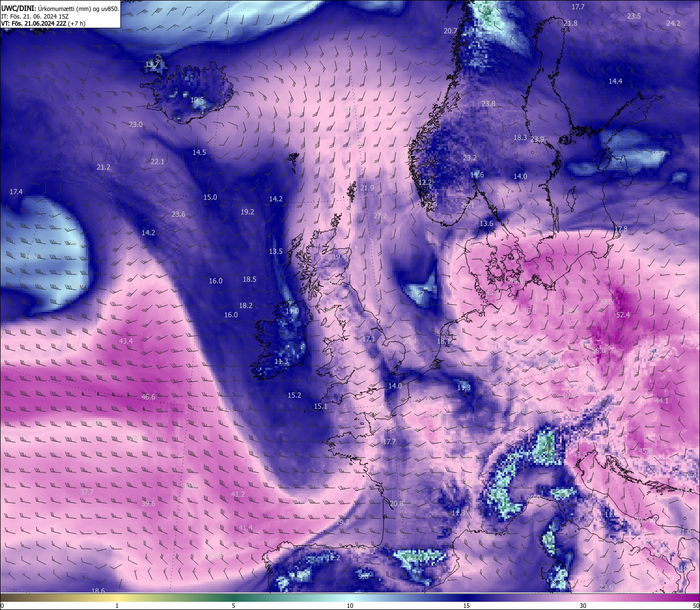
Task: Click the 24.2 value on the map
Action: coord(673,23)
